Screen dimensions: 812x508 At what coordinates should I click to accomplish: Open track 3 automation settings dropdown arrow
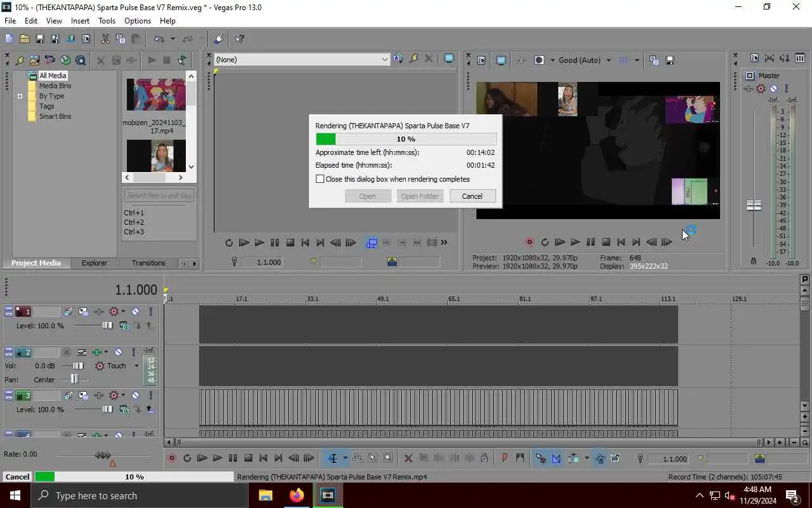point(123,396)
